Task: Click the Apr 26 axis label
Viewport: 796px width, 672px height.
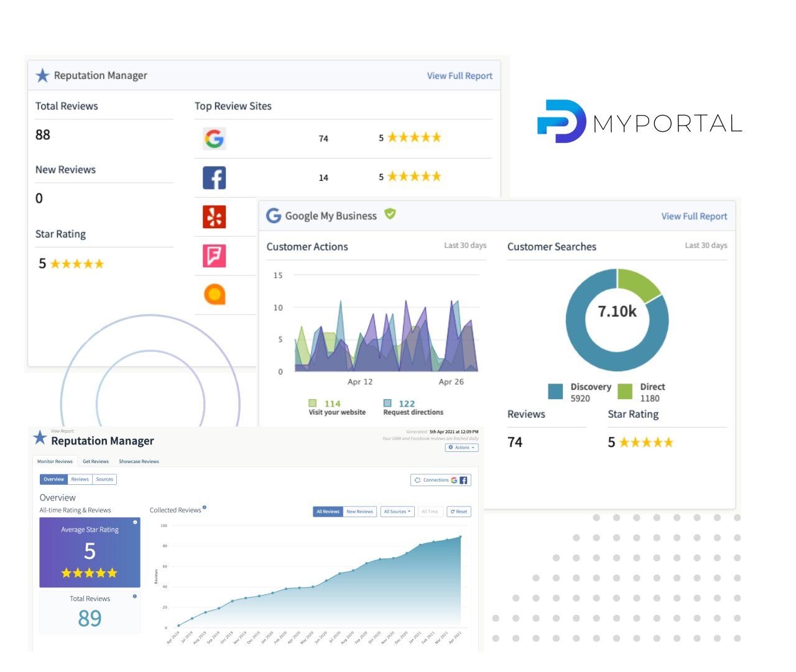Action: coord(451,382)
